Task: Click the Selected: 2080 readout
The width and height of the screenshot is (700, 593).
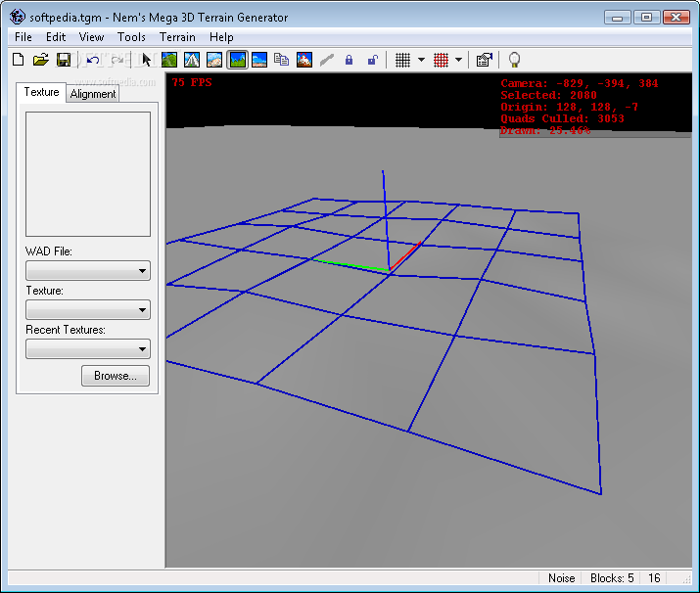Action: 548,95
